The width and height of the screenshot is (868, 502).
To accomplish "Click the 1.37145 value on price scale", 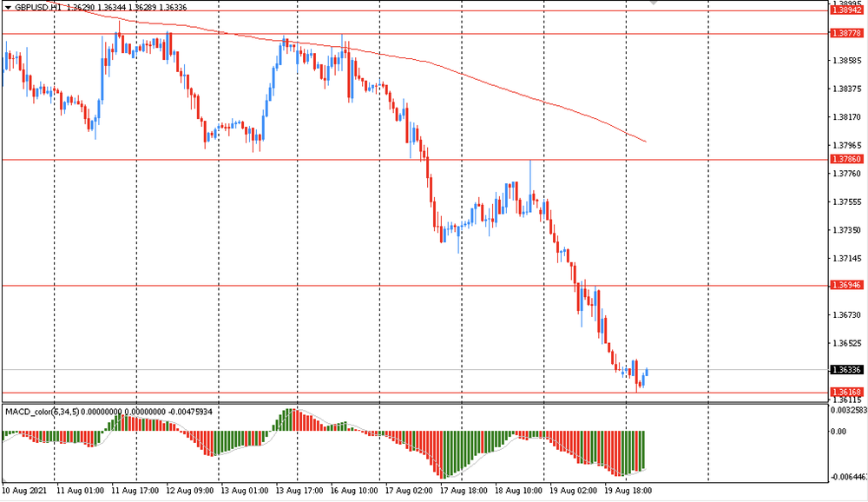I will click(x=847, y=258).
